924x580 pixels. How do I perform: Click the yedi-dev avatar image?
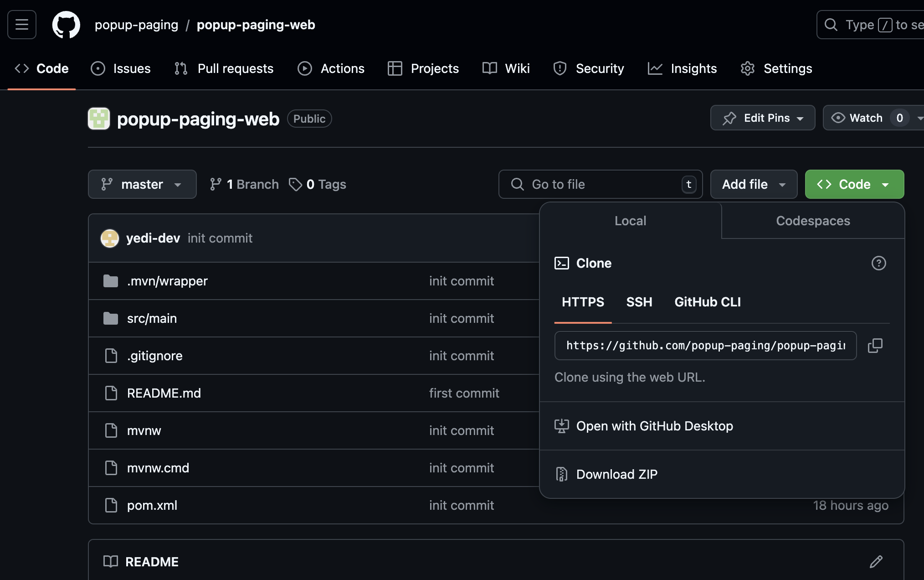pyautogui.click(x=110, y=238)
